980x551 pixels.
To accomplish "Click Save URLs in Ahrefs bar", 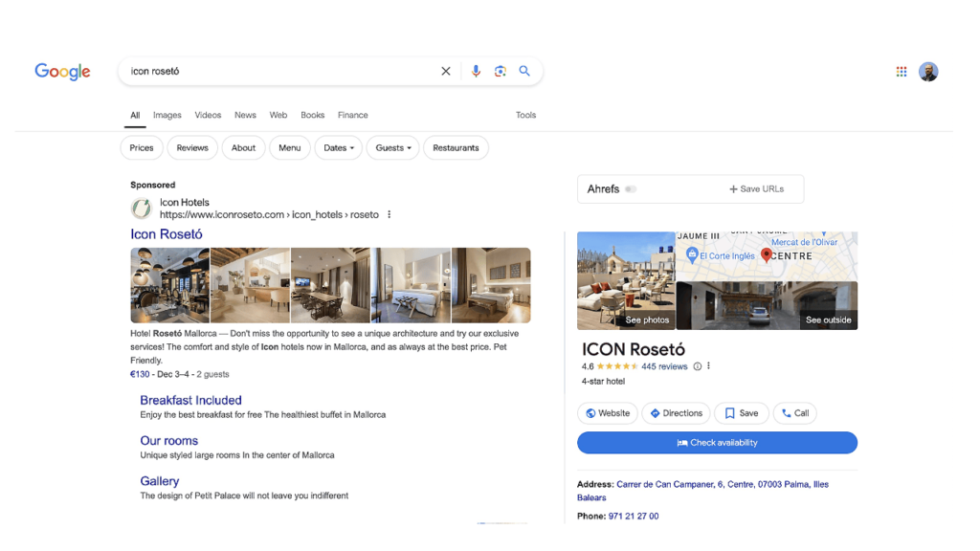I will click(756, 189).
